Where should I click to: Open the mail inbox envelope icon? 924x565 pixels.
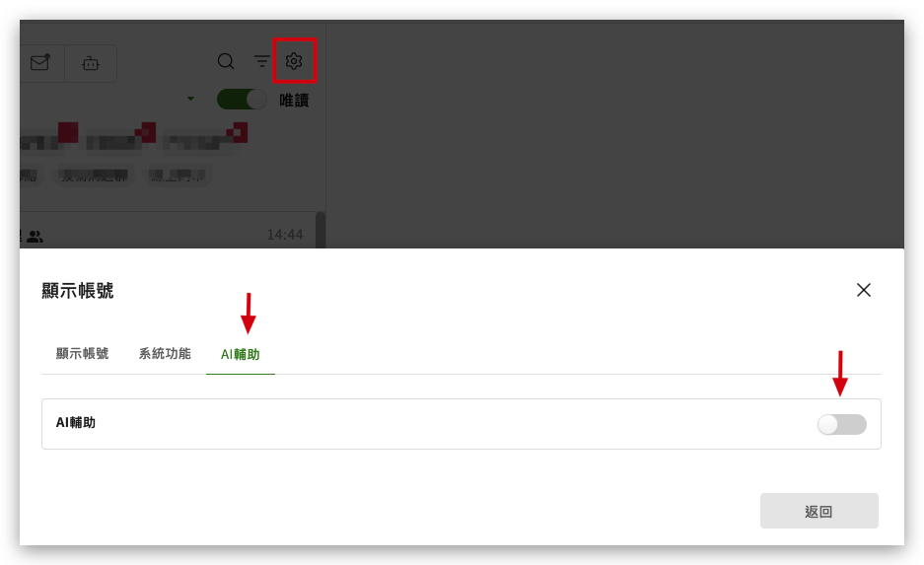click(40, 62)
